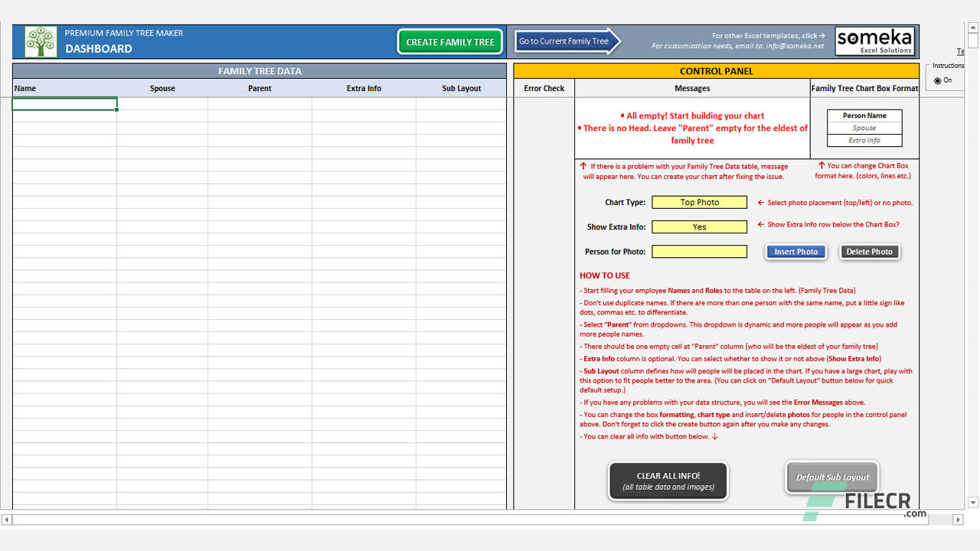The image size is (980, 551).
Task: Click the vertical scrollbar down arrow
Action: 973,502
